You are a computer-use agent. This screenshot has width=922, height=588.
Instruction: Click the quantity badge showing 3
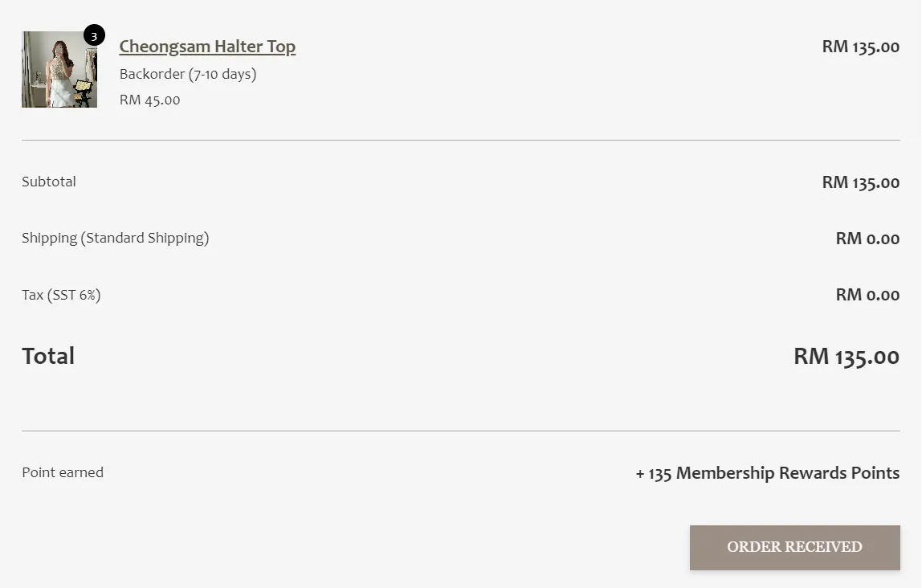94,36
